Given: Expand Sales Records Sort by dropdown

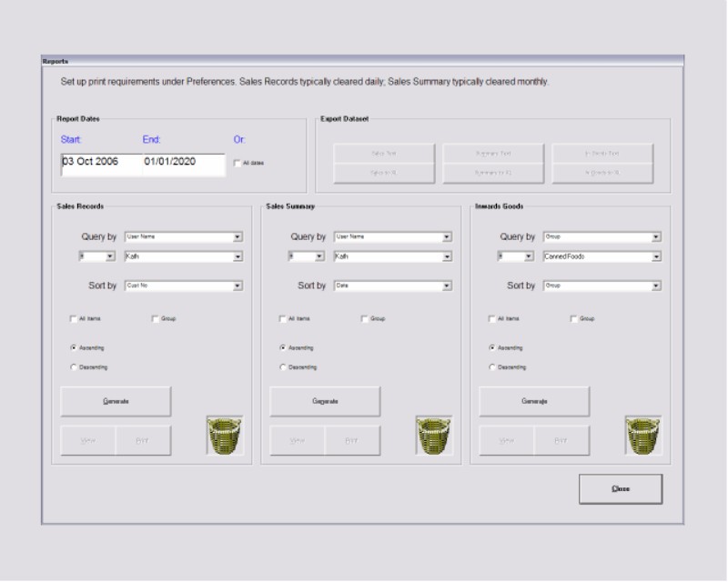Looking at the screenshot, I should [x=238, y=286].
